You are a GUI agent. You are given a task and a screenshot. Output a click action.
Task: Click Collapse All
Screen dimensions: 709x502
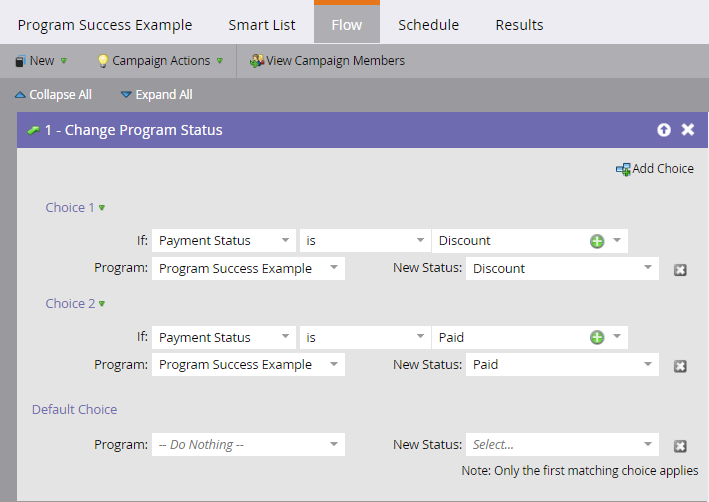pyautogui.click(x=53, y=95)
